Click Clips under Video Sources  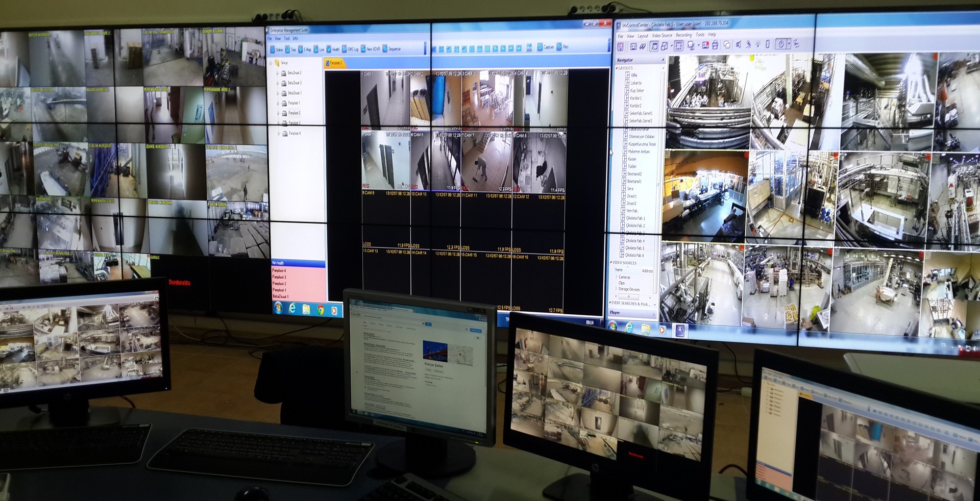click(x=622, y=283)
